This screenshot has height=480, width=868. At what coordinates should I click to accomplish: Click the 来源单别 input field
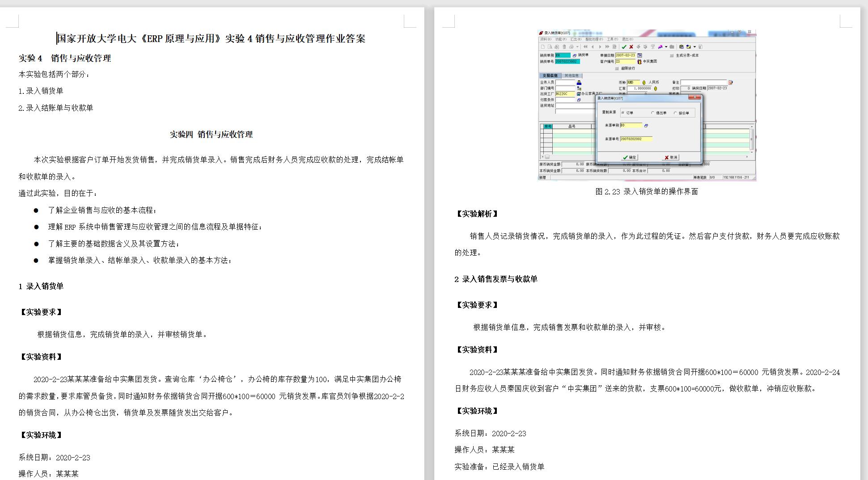[x=631, y=126]
